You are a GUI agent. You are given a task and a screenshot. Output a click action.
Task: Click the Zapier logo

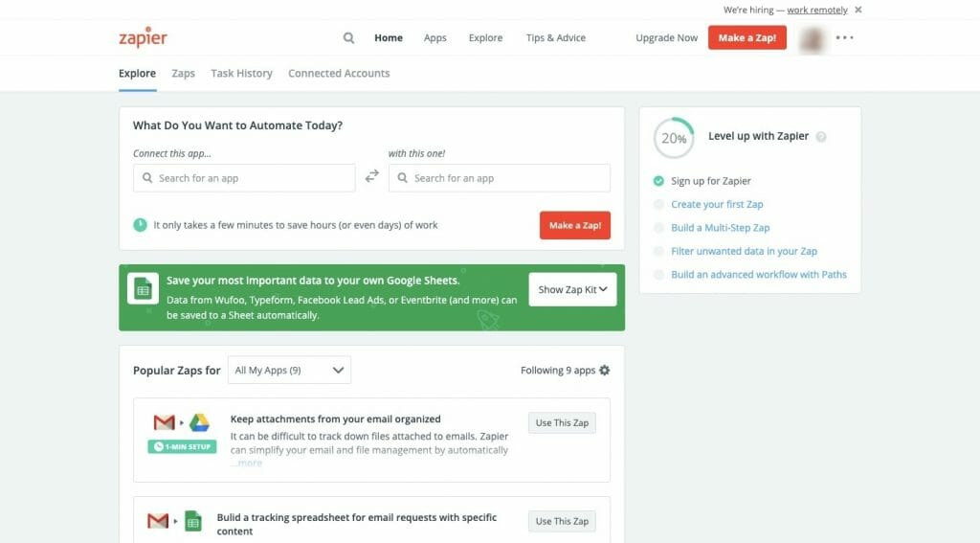tap(144, 37)
